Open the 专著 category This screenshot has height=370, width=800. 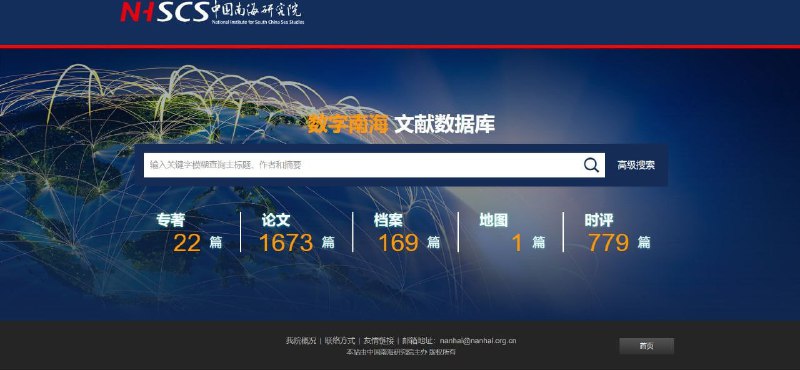coord(170,220)
